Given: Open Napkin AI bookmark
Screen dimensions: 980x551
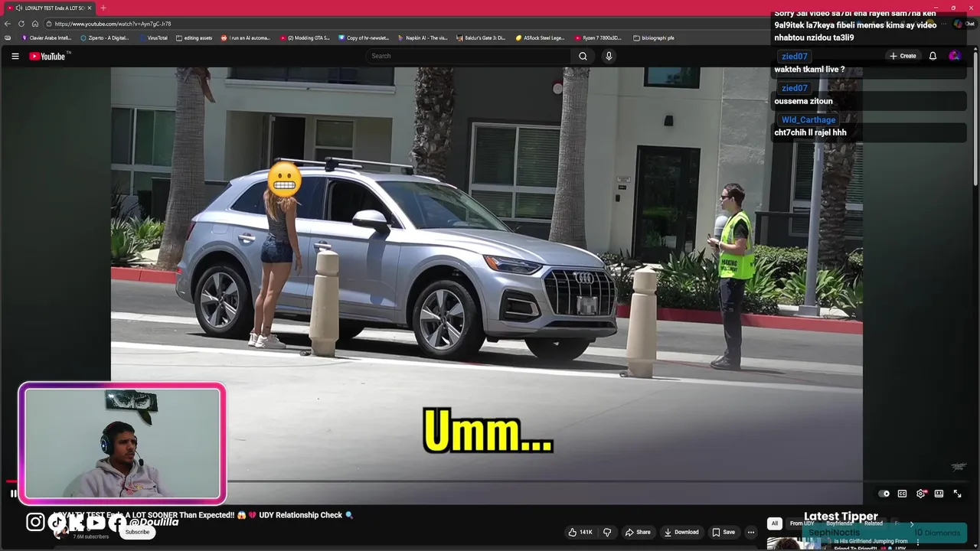Looking at the screenshot, I should [x=423, y=37].
